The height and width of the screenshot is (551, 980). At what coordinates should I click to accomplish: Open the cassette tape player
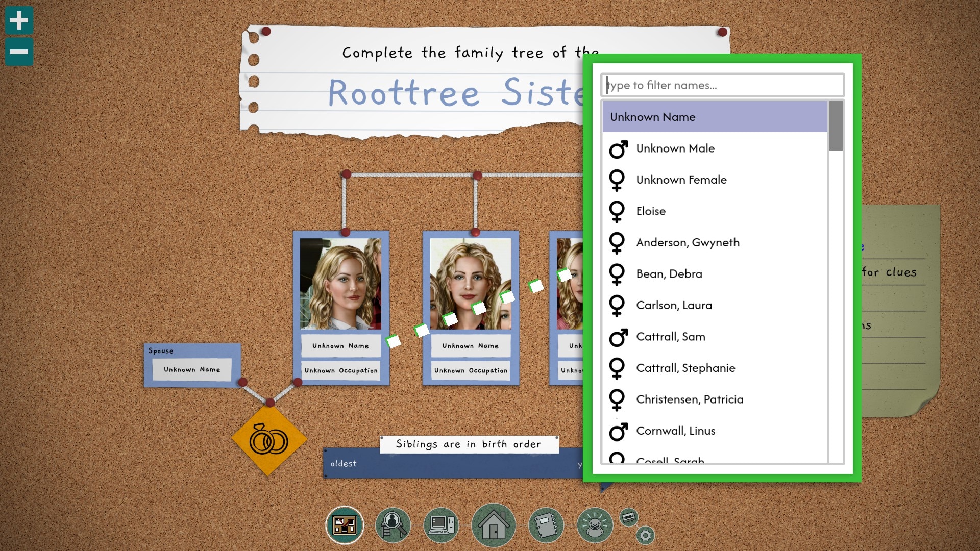point(629,517)
